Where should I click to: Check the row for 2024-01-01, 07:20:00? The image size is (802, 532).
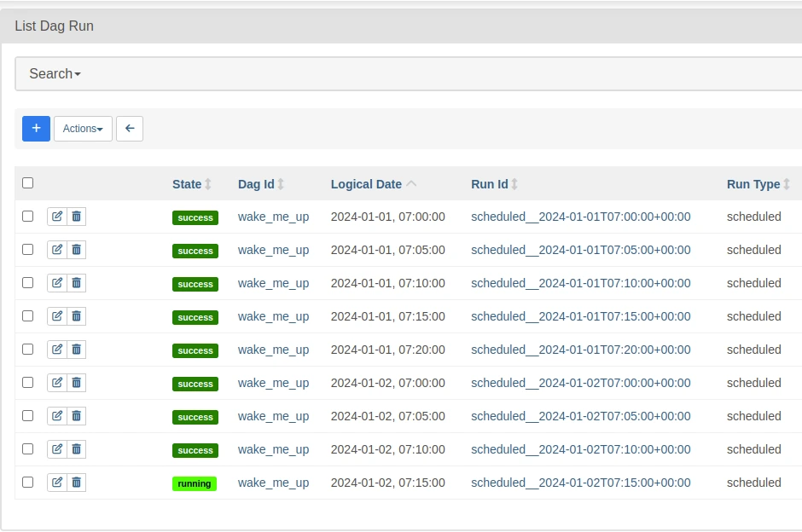click(x=27, y=349)
